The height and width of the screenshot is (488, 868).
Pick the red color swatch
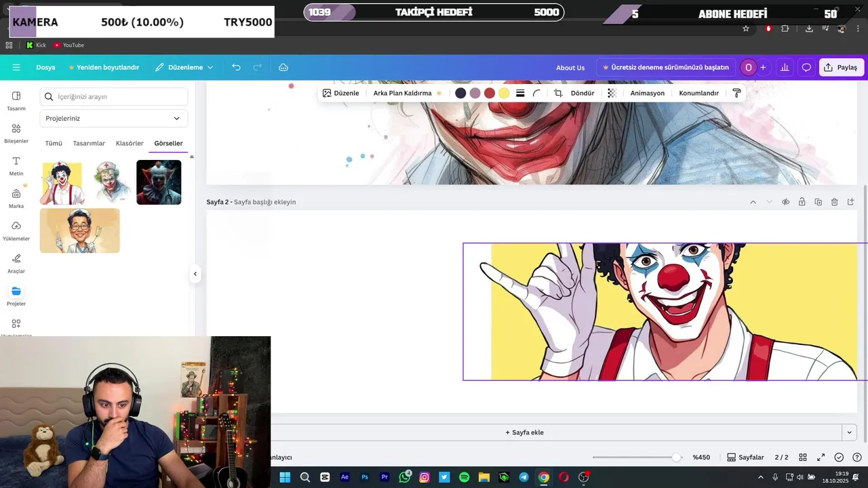(490, 93)
